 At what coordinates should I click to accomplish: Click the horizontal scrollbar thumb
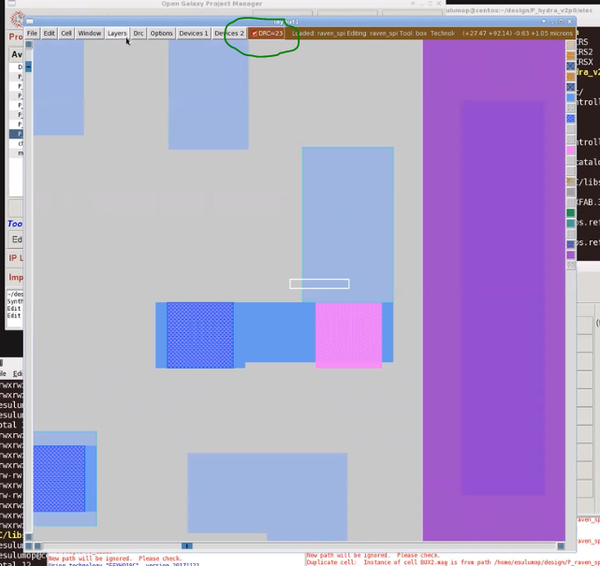[187, 546]
